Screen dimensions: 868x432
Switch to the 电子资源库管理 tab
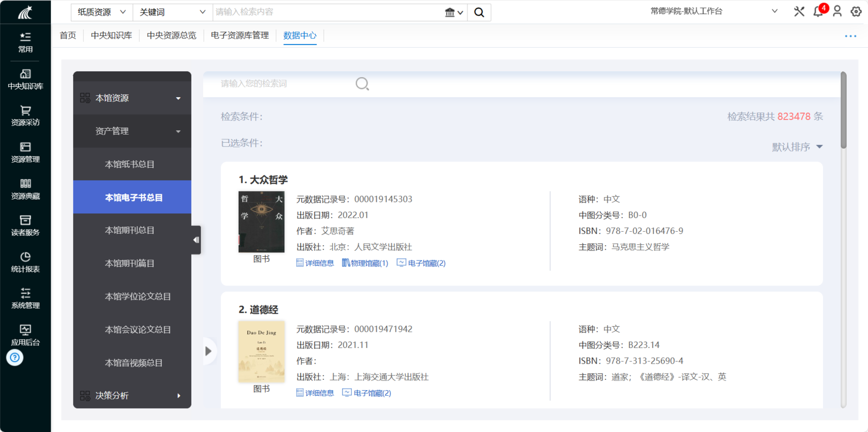[x=240, y=35]
